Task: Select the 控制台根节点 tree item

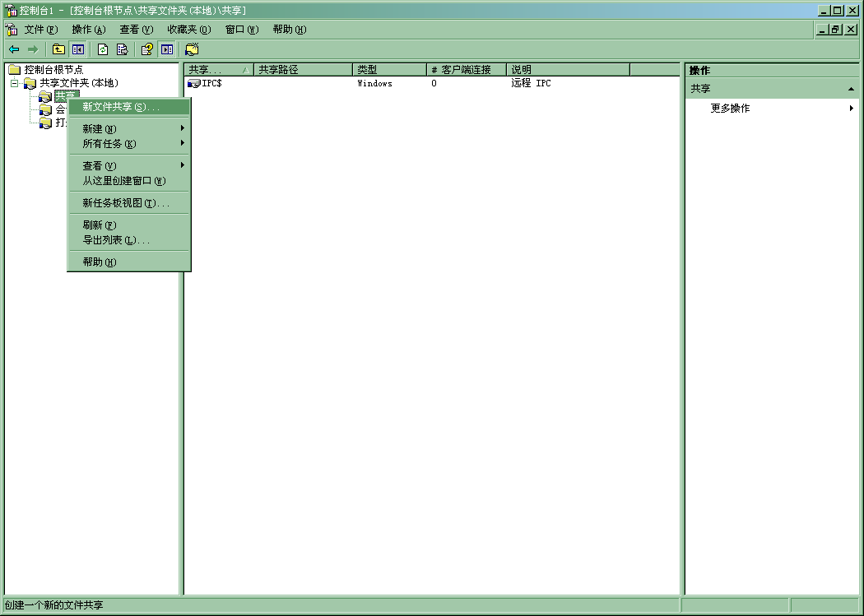Action: point(53,69)
